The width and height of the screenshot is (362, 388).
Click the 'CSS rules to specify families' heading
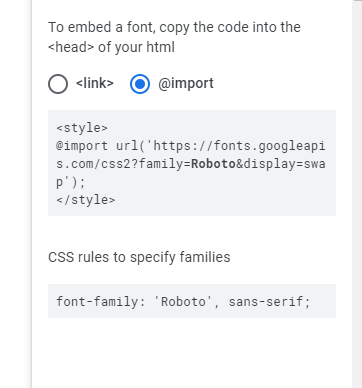coord(139,257)
